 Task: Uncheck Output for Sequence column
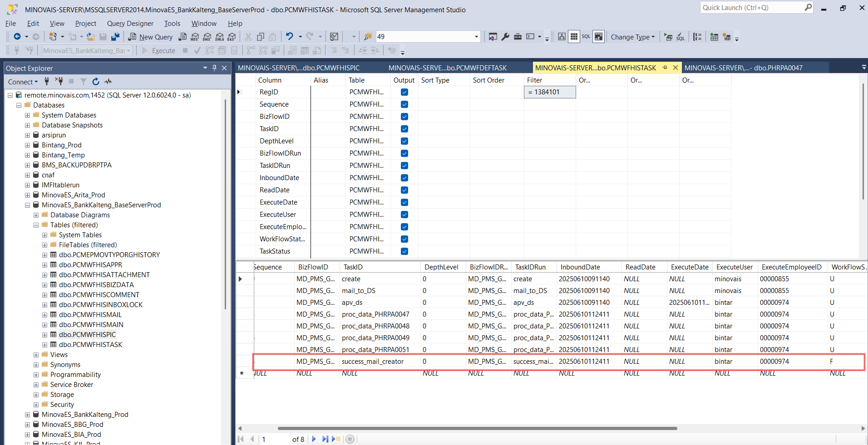[x=404, y=104]
